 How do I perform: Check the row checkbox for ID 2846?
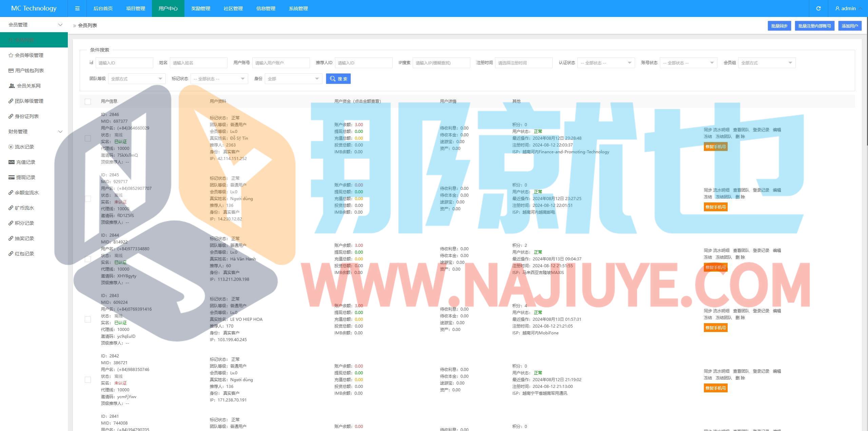(x=88, y=138)
